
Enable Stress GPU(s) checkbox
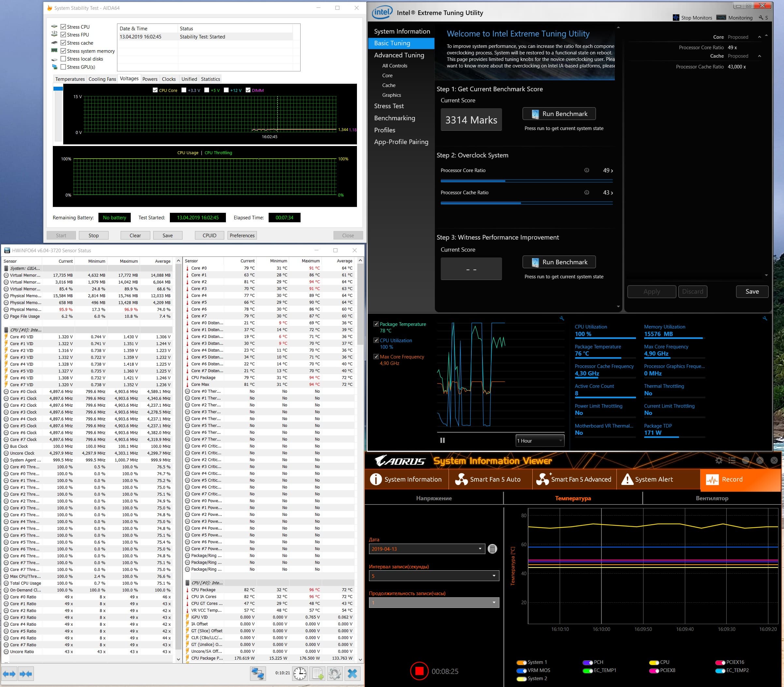tap(64, 67)
